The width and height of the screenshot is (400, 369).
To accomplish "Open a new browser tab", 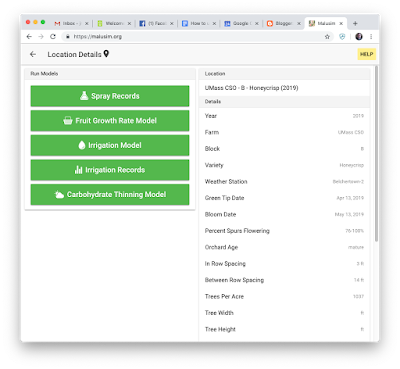I will pos(355,23).
